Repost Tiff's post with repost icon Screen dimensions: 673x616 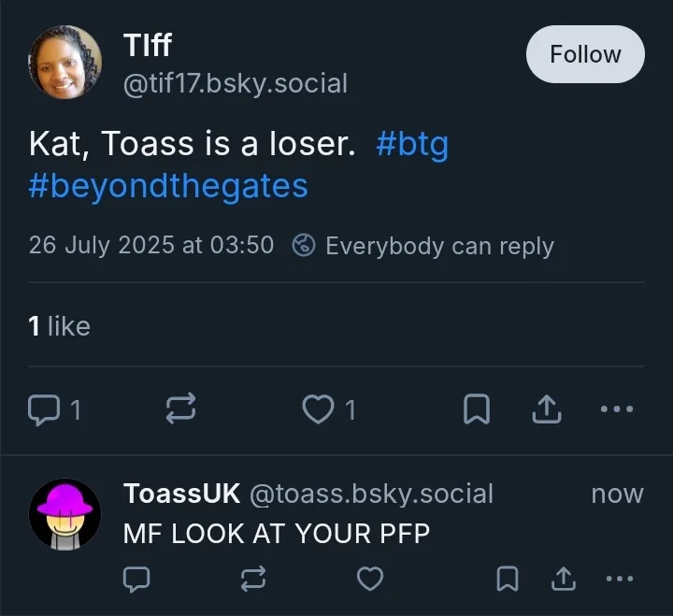coord(180,409)
